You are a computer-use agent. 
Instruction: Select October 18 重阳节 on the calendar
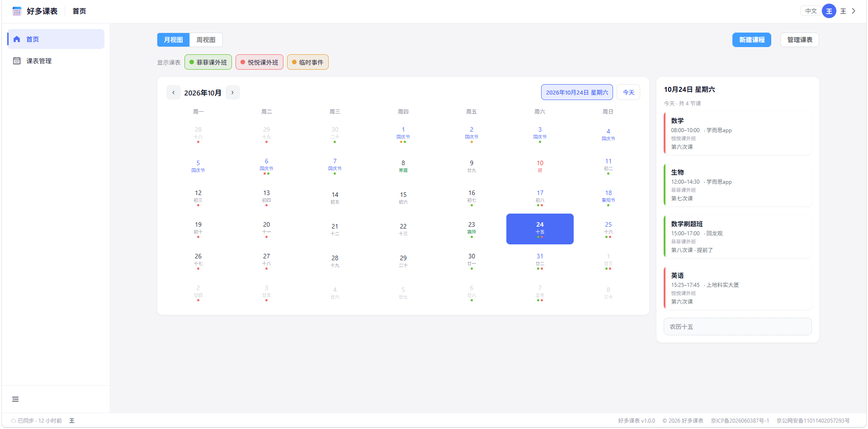click(x=609, y=197)
